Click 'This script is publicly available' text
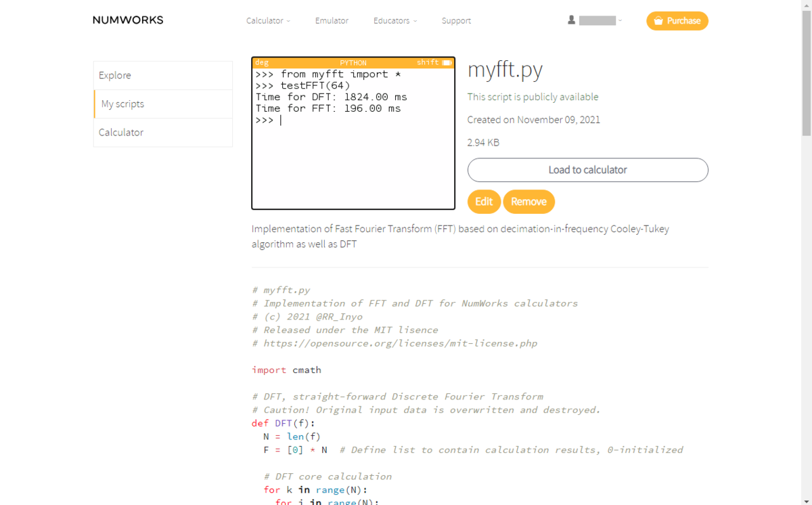The height and width of the screenshot is (505, 812). [533, 97]
